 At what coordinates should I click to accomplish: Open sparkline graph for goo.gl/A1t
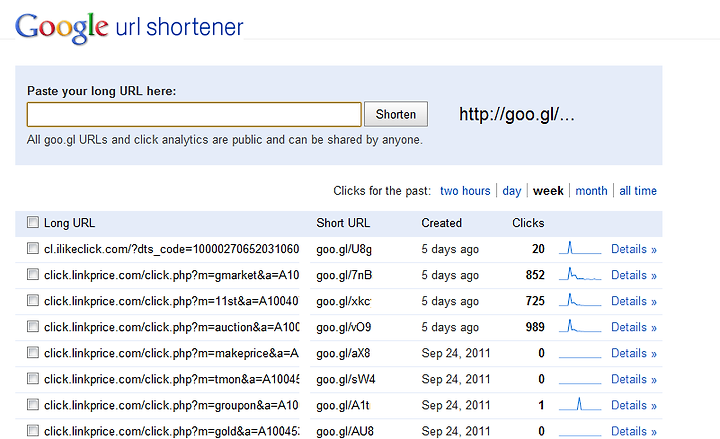tap(580, 405)
